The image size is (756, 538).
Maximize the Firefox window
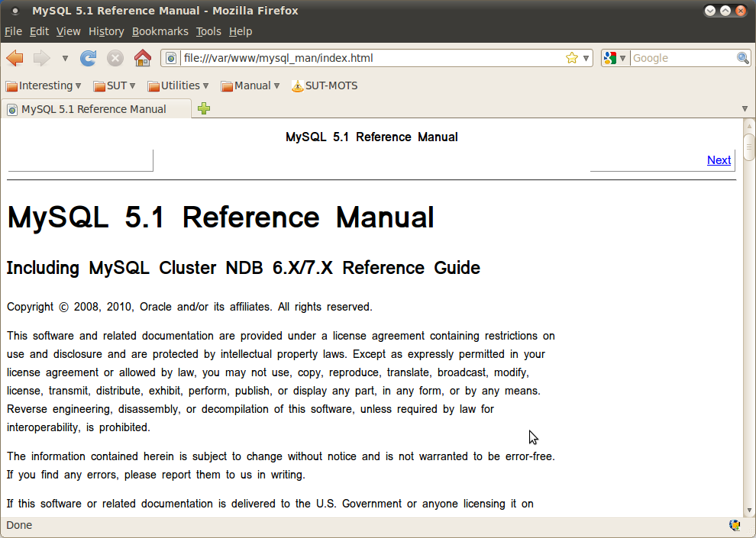725,11
